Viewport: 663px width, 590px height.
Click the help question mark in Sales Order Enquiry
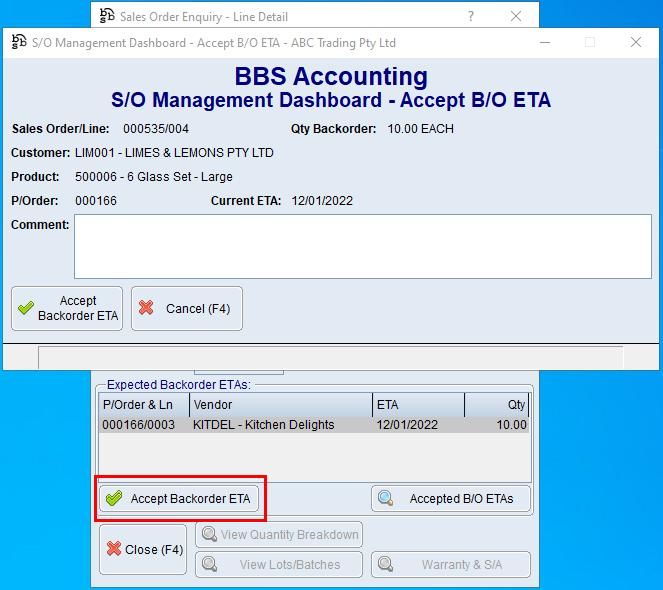point(471,16)
